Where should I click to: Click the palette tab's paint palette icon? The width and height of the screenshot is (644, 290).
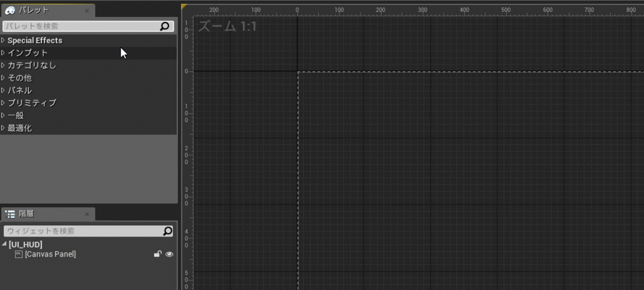tap(10, 10)
